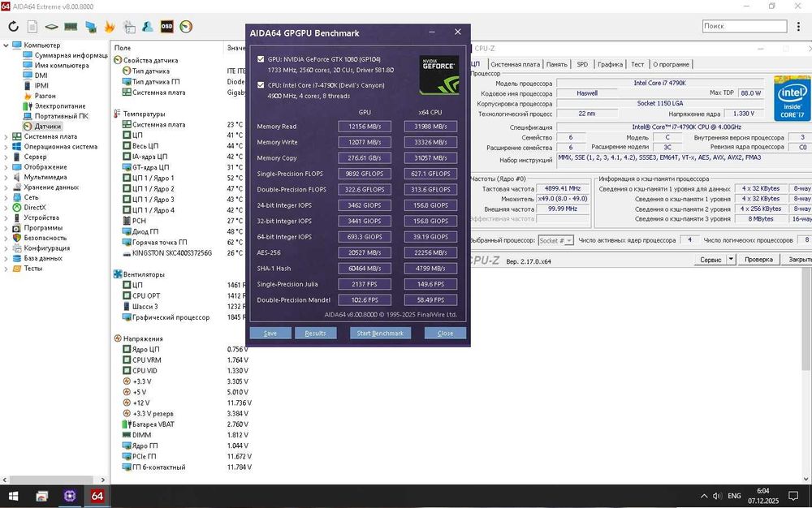Expand the Операционная система tree node

(x=6, y=146)
